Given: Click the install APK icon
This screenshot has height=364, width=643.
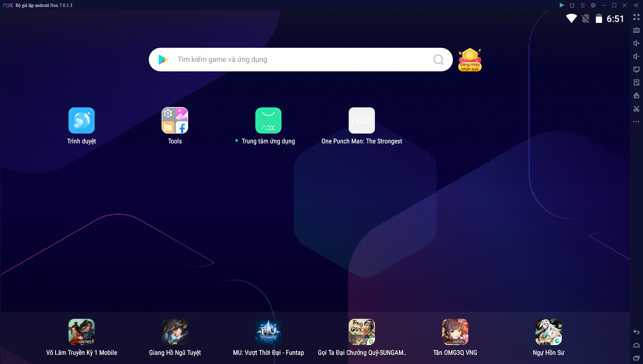Looking at the screenshot, I should (636, 82).
